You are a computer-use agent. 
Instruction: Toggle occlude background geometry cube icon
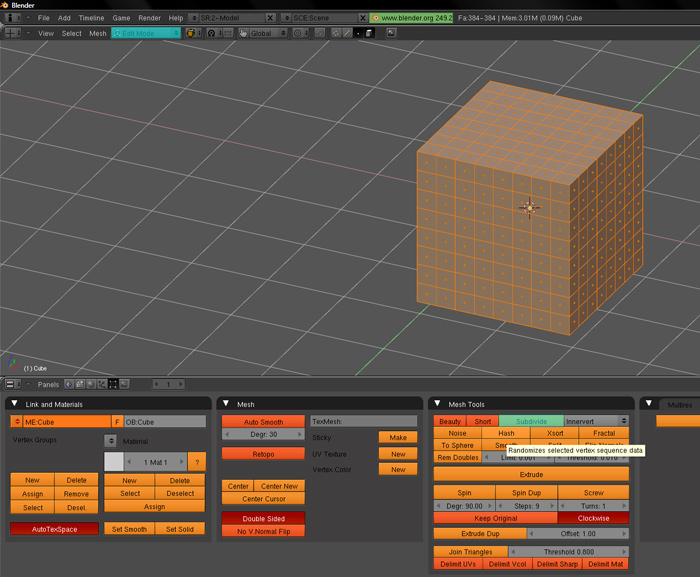(x=369, y=33)
